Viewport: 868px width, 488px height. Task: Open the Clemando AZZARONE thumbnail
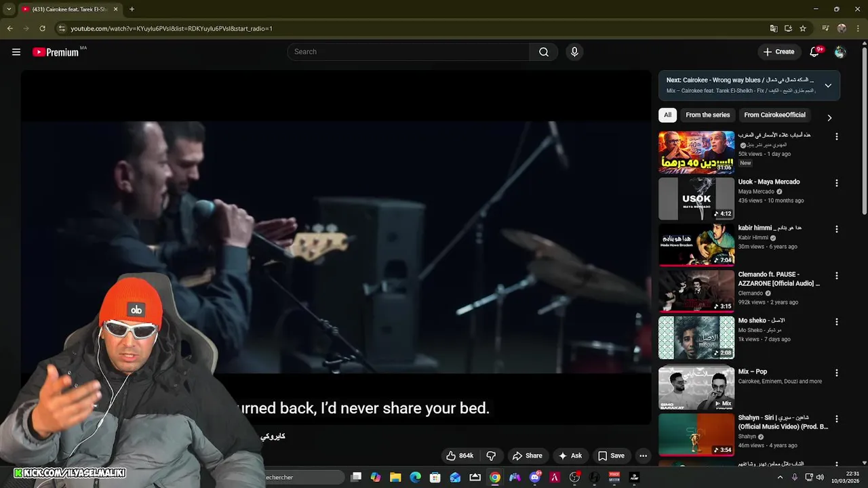tap(696, 291)
